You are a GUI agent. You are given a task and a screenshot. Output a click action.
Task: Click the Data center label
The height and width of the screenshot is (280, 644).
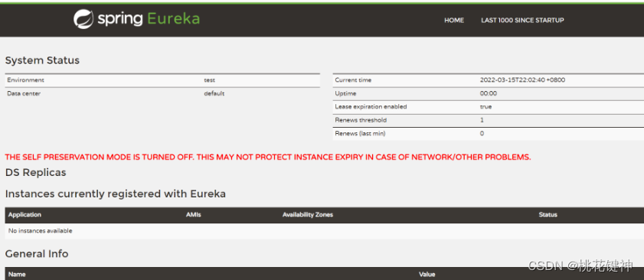pyautogui.click(x=24, y=93)
